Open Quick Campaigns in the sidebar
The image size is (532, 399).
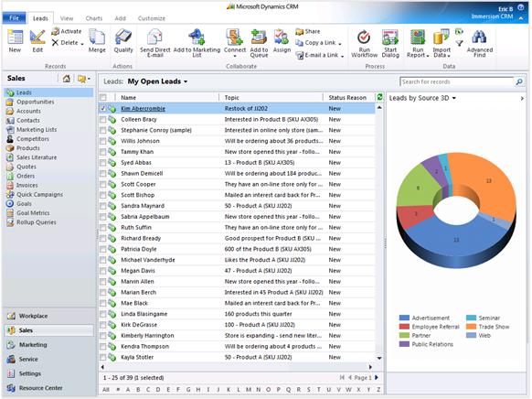point(39,195)
